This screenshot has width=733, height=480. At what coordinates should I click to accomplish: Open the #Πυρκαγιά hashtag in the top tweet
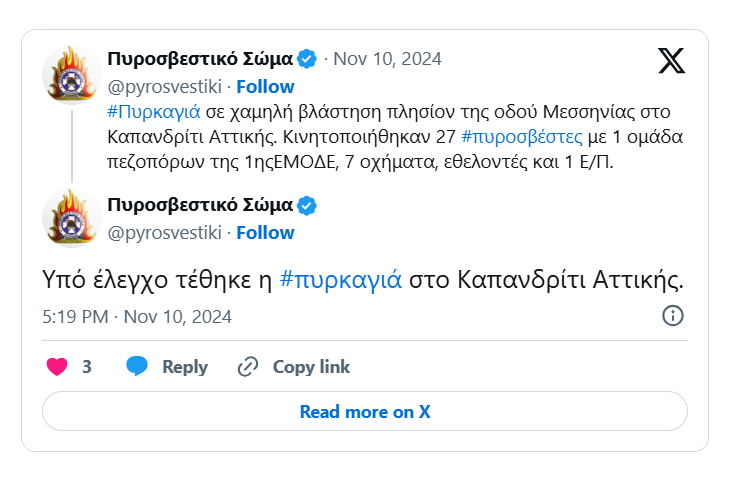(x=153, y=110)
